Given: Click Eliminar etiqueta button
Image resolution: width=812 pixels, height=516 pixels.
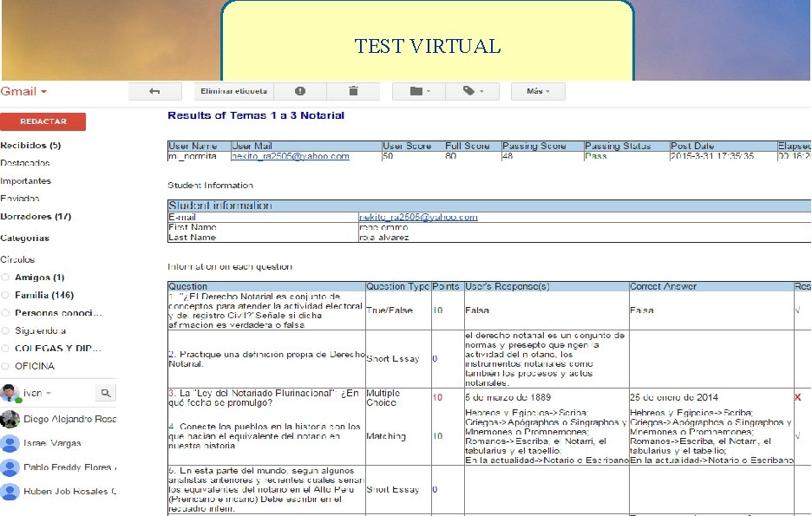Looking at the screenshot, I should click(234, 91).
